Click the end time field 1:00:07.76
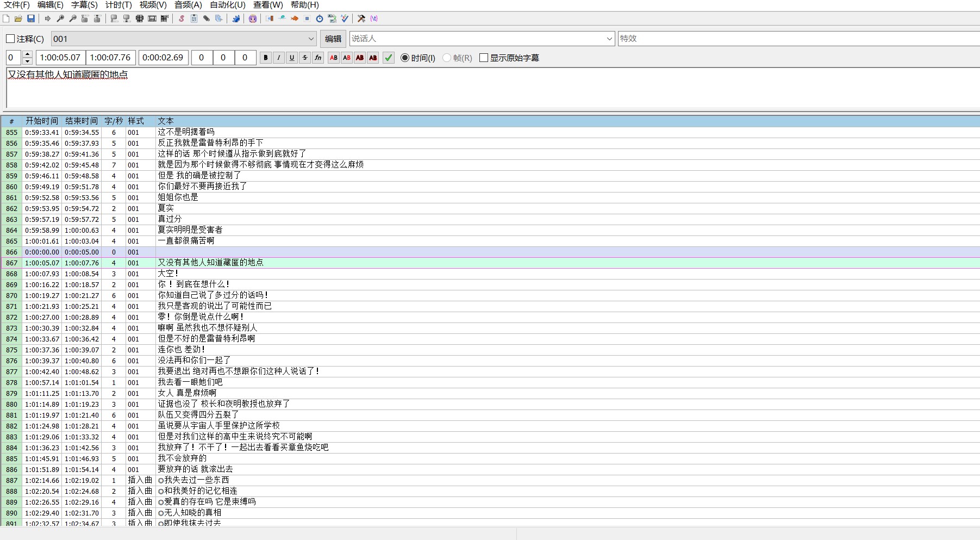980x540 pixels. click(110, 58)
